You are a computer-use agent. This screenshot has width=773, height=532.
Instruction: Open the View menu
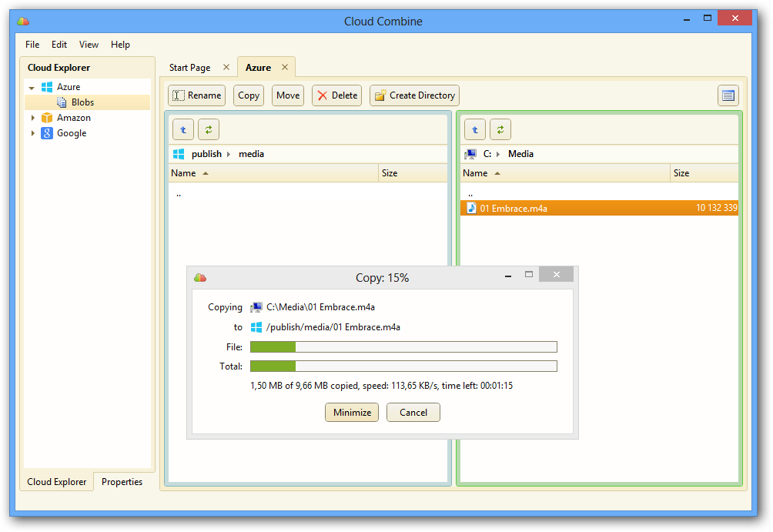point(89,45)
